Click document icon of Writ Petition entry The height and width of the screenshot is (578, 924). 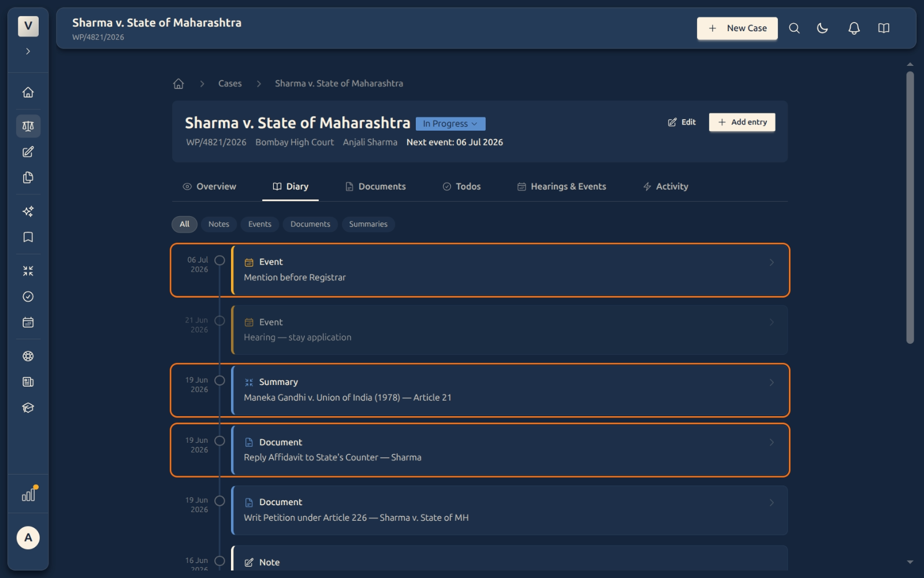[x=249, y=503]
